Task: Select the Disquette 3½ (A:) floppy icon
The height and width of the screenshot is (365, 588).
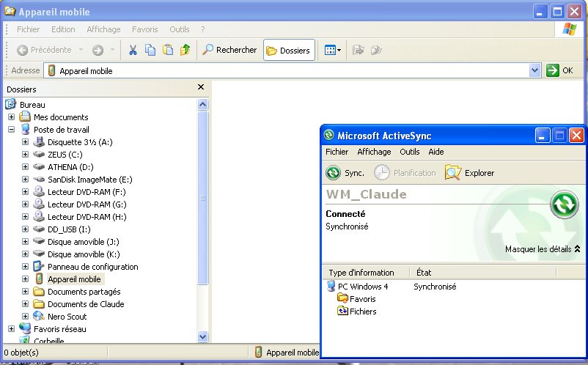Action: point(39,141)
